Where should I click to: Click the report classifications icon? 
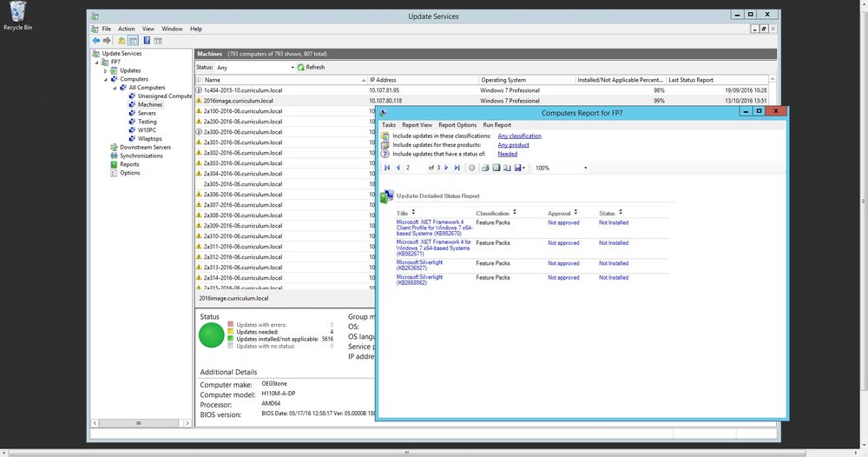coord(385,136)
